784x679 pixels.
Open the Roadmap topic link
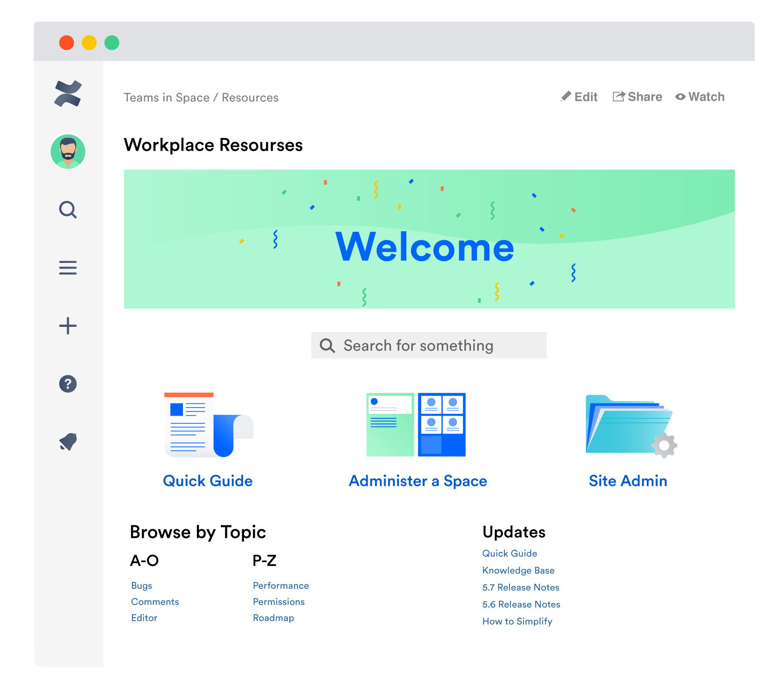tap(273, 618)
